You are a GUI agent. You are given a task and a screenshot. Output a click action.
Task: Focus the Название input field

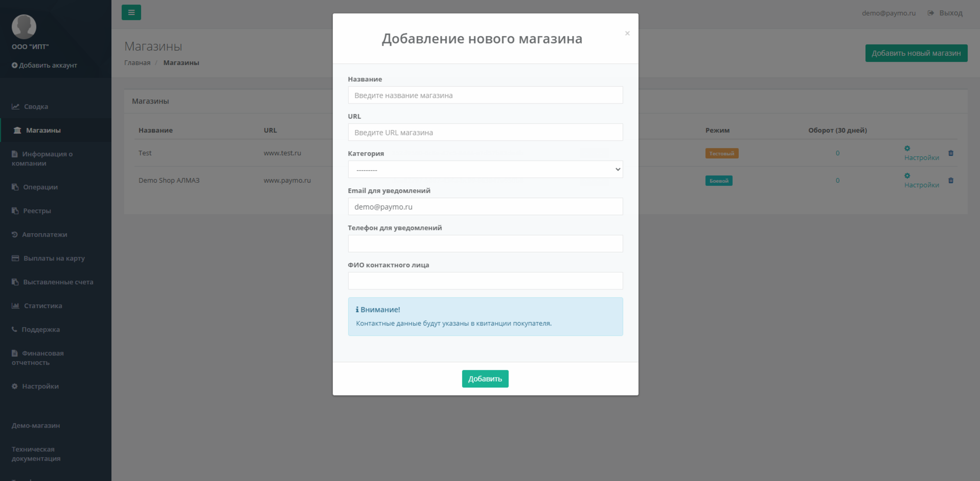(x=485, y=95)
